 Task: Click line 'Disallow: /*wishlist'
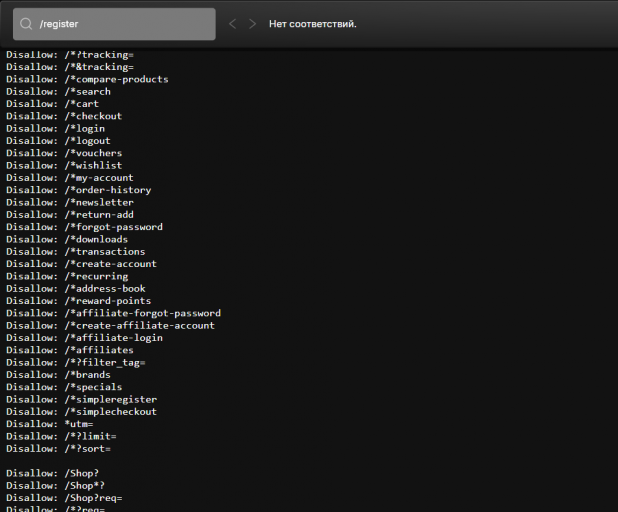[64, 165]
